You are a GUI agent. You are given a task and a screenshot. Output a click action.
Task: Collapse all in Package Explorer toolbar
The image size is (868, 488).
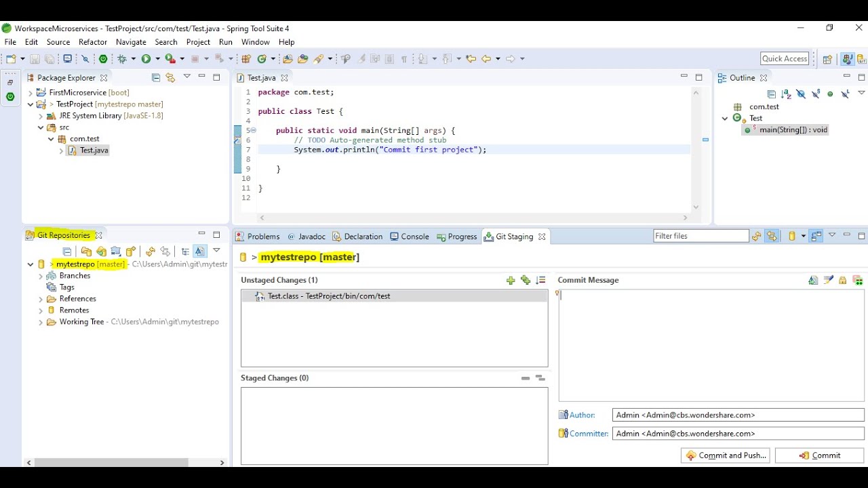pos(156,78)
